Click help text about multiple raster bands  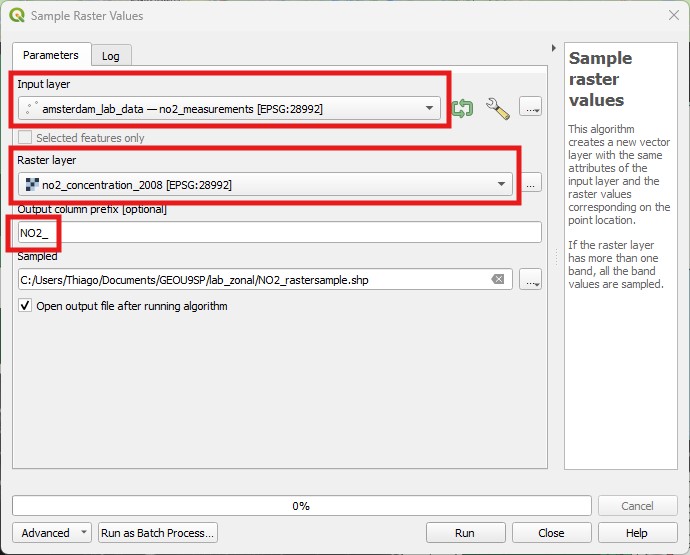(x=615, y=264)
